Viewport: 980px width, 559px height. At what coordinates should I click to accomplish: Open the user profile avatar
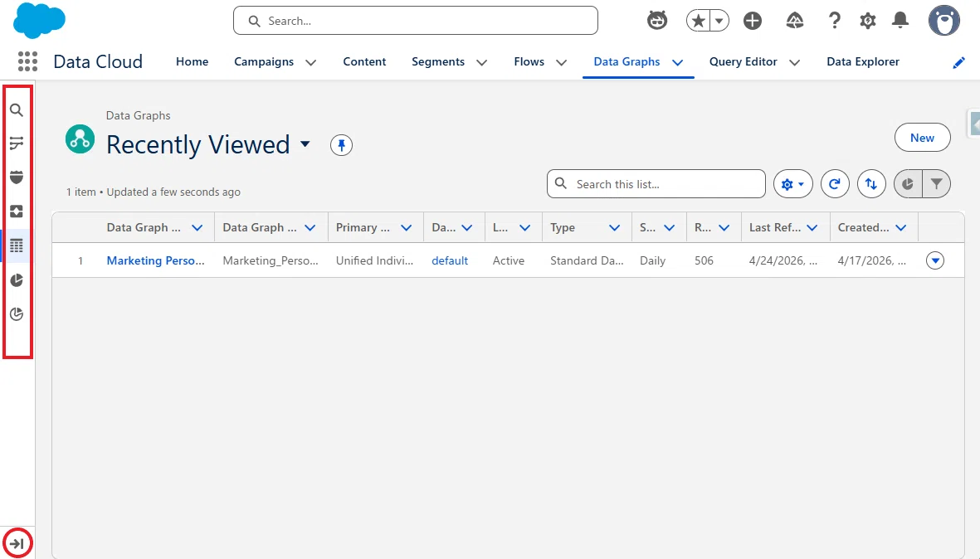point(943,21)
